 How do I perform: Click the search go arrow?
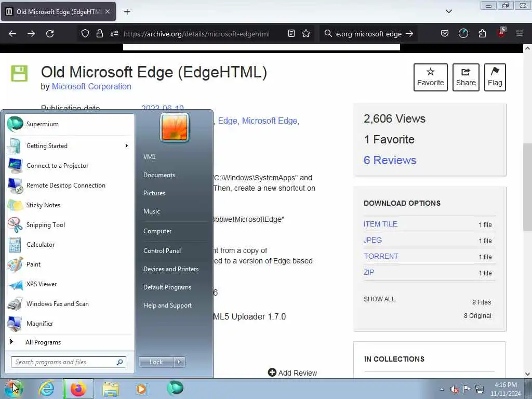(x=409, y=34)
